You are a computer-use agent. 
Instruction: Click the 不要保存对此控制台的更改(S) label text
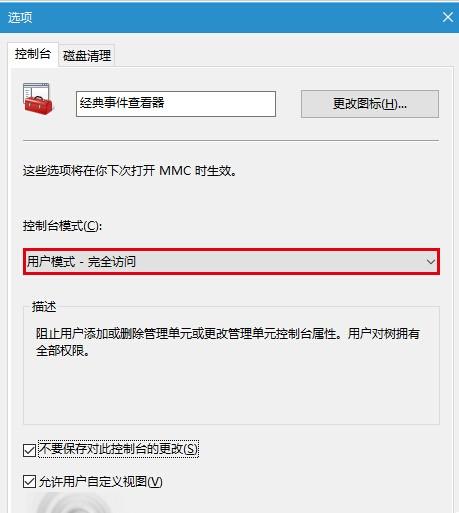[118, 449]
